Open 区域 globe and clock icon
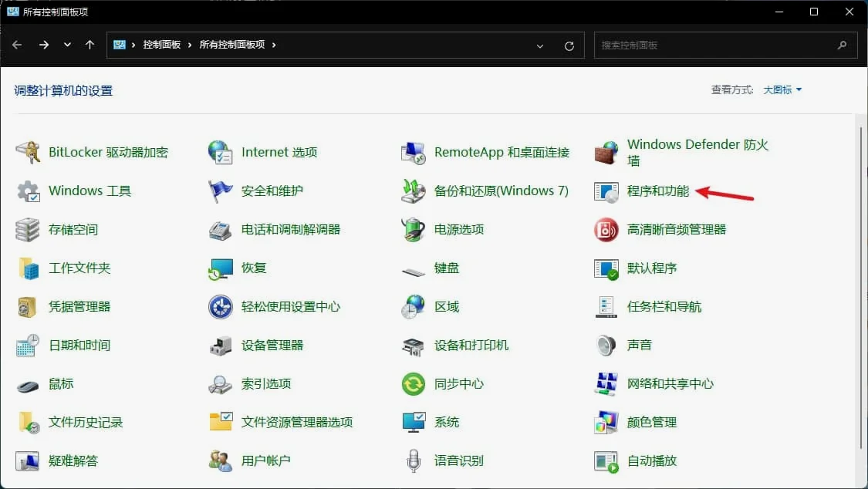Image resolution: width=868 pixels, height=489 pixels. coord(413,307)
